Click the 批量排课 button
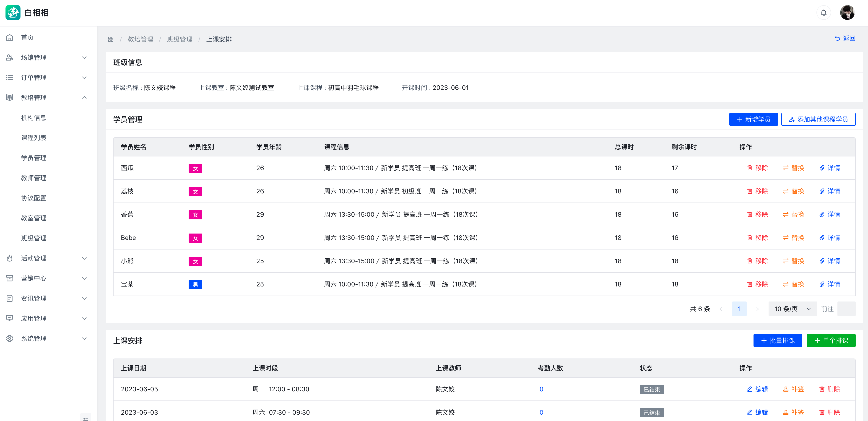Viewport: 868px width, 421px height. coord(778,340)
